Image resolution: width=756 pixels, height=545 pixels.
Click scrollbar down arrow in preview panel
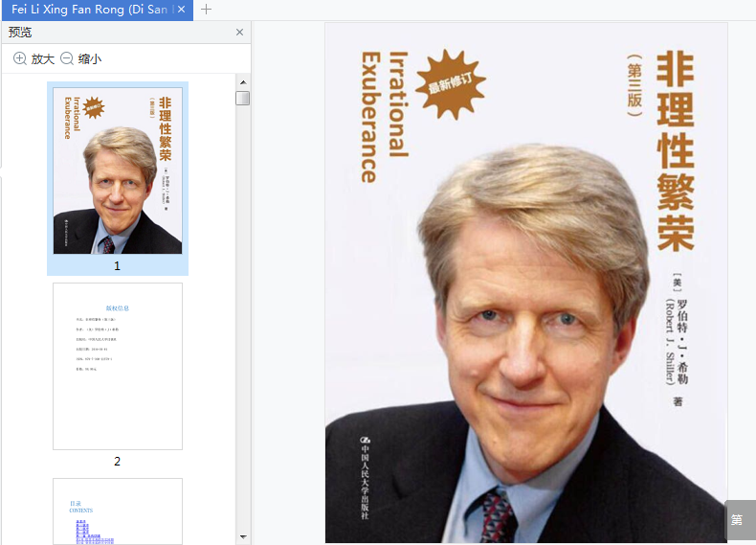coord(243,536)
